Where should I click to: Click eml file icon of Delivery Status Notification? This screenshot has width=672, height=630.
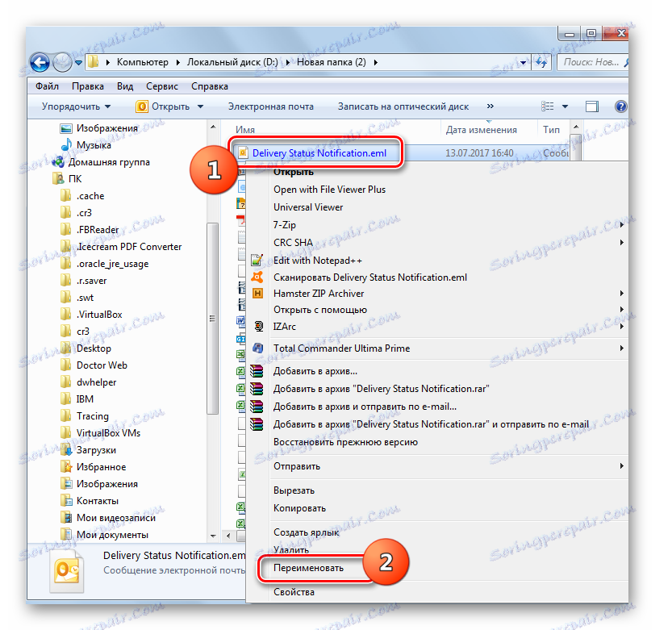[x=243, y=152]
